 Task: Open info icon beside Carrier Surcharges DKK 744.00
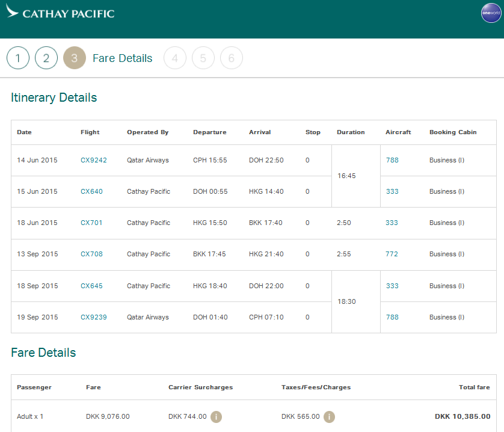point(216,417)
